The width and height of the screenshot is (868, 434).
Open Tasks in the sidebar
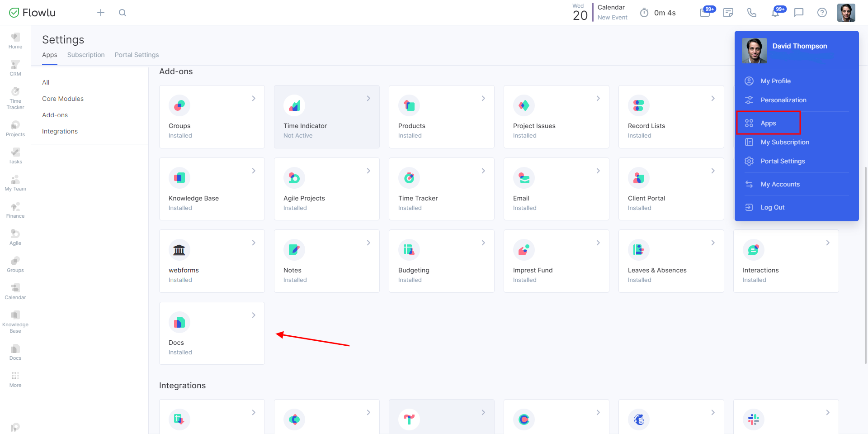coord(15,156)
